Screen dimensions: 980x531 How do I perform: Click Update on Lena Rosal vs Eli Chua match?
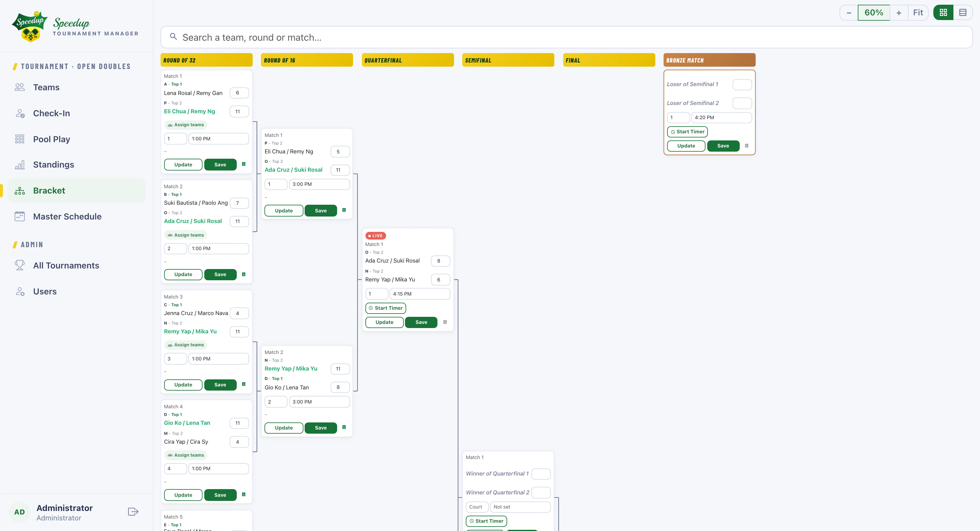[x=183, y=165]
